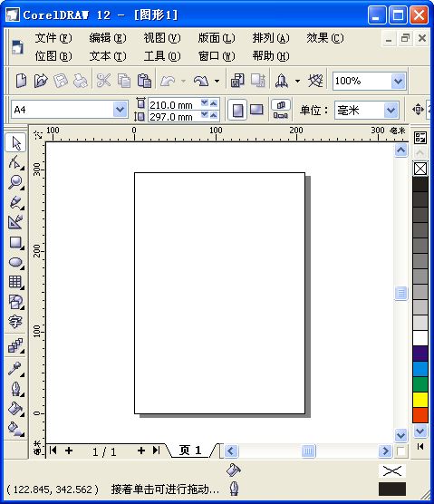This screenshot has width=434, height=504.
Task: Select the Rectangle tool
Action: [15, 242]
